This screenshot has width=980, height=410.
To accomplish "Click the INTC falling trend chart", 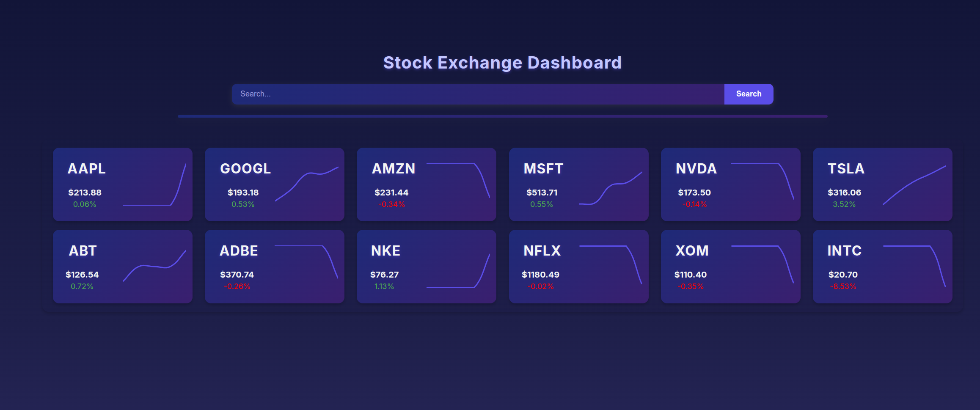I will click(x=914, y=267).
